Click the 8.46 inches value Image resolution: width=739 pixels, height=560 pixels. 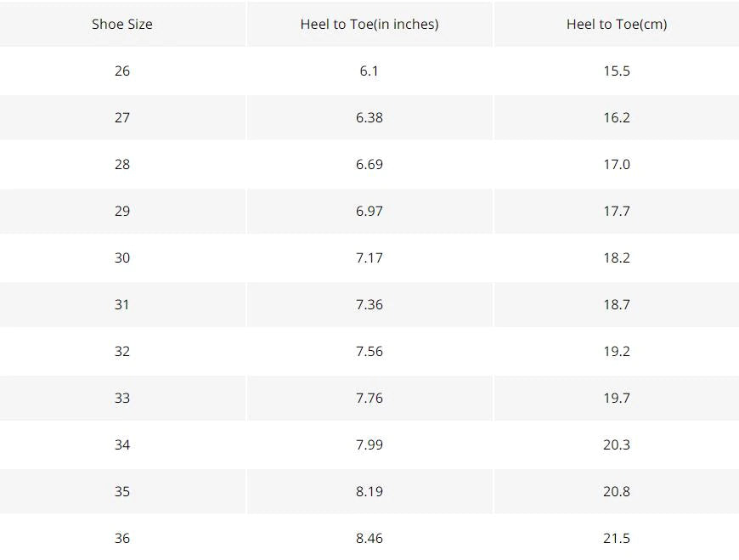(x=369, y=538)
